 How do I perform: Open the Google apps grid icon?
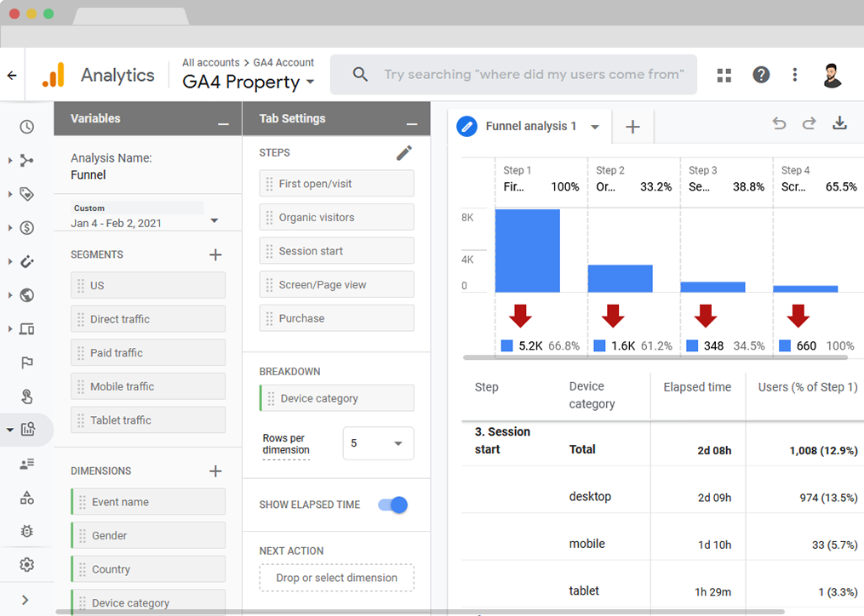click(724, 75)
